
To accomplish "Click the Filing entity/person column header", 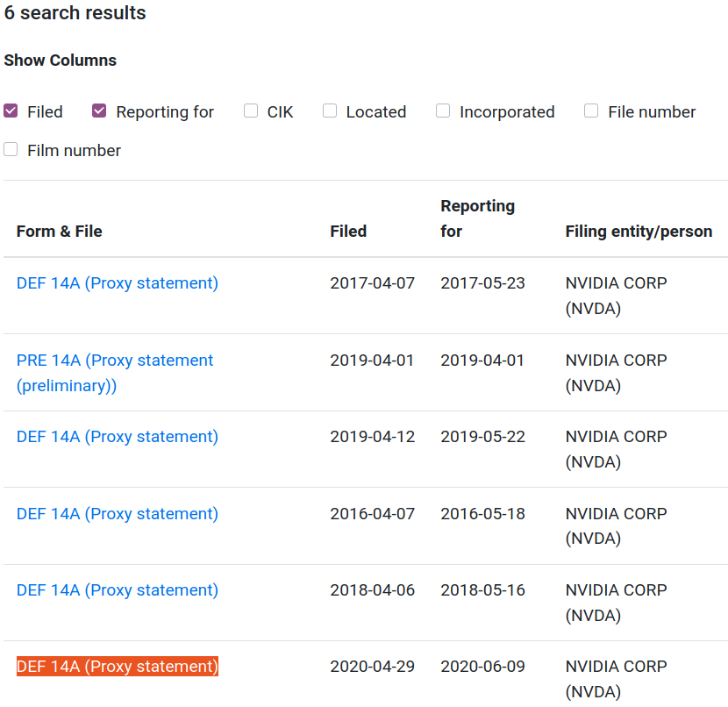I will click(x=639, y=232).
